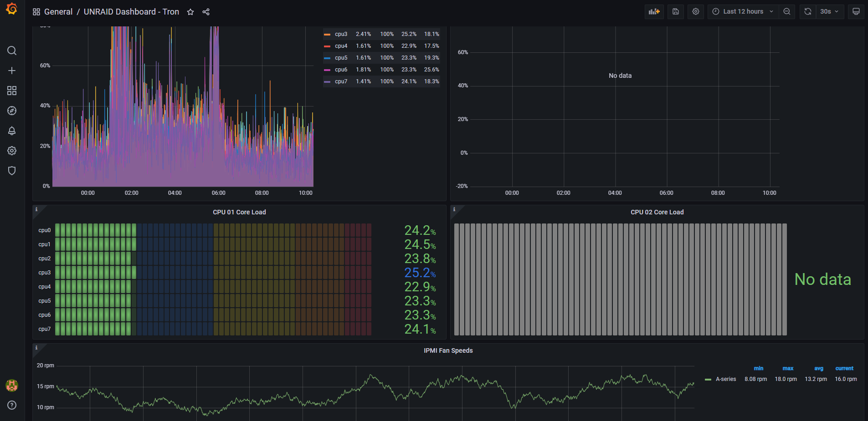868x421 pixels.
Task: Click the cpu3 orange legend color swatch
Action: pos(327,34)
